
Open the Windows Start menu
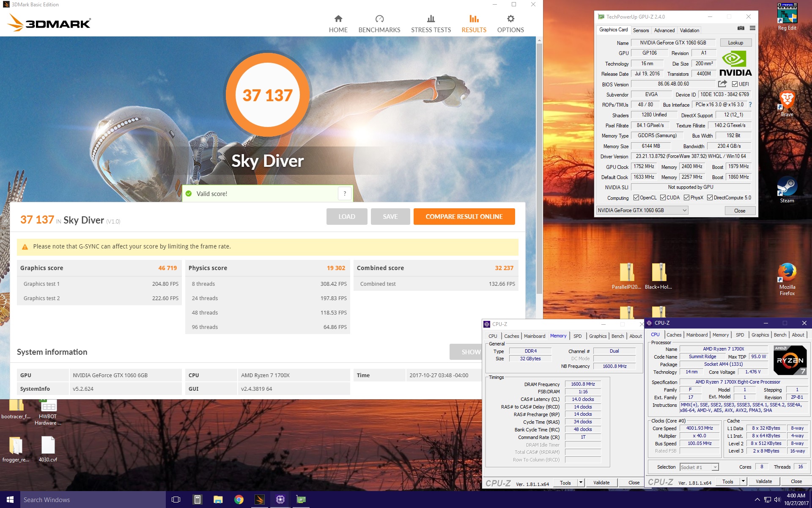[x=10, y=500]
